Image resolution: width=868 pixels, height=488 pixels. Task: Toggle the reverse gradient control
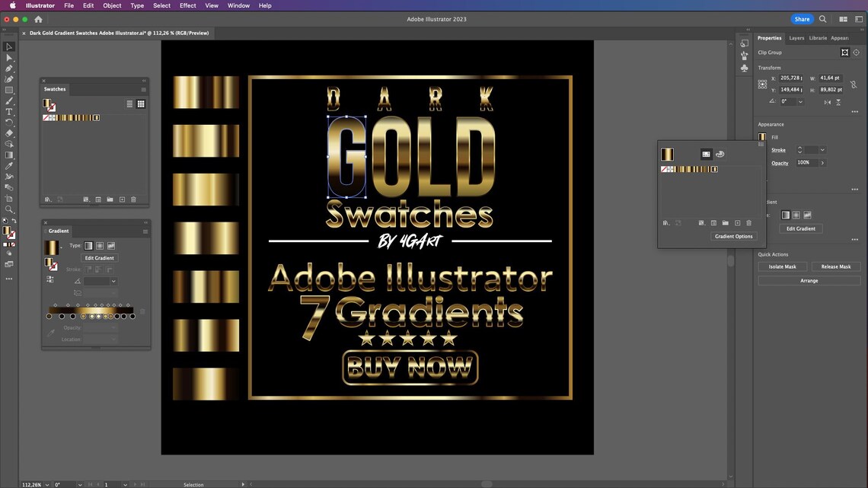pyautogui.click(x=49, y=279)
